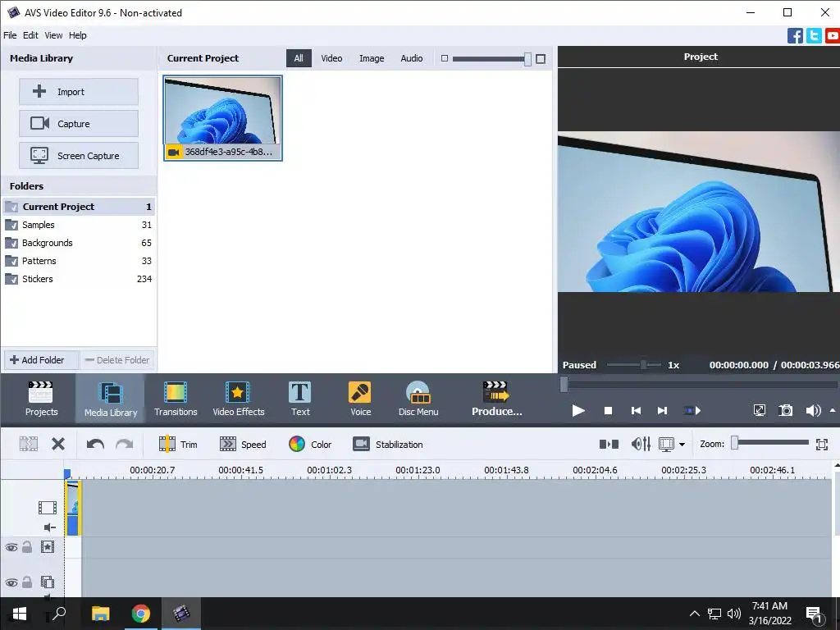Toggle video effects track visibility eye
This screenshot has height=630, width=840.
(11, 547)
